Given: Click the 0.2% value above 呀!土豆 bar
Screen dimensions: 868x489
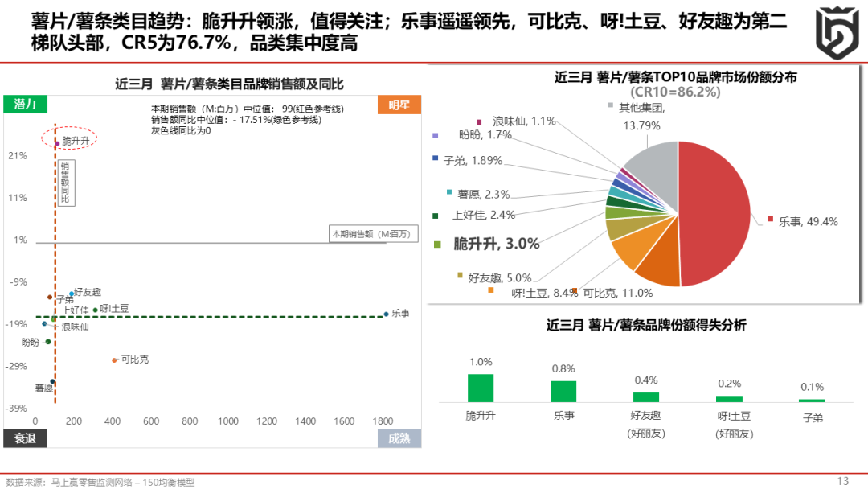Looking at the screenshot, I should click(x=729, y=383).
